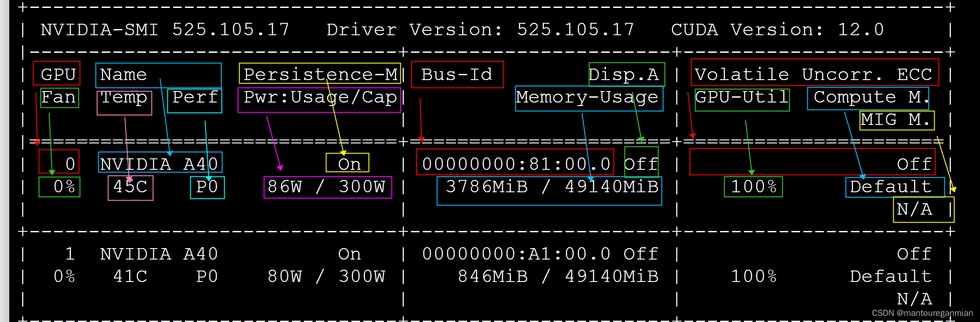Select '100%' GPU-Util in the 41C row
This screenshot has width=980, height=322.
click(x=754, y=277)
